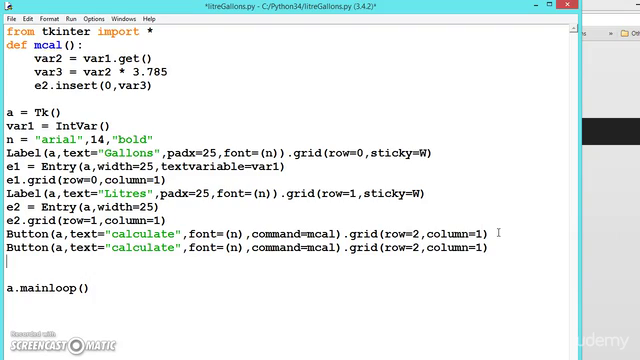Image resolution: width=640 pixels, height=360 pixels.
Task: Click the second duplicated Button "calculate" line
Action: pos(247,247)
